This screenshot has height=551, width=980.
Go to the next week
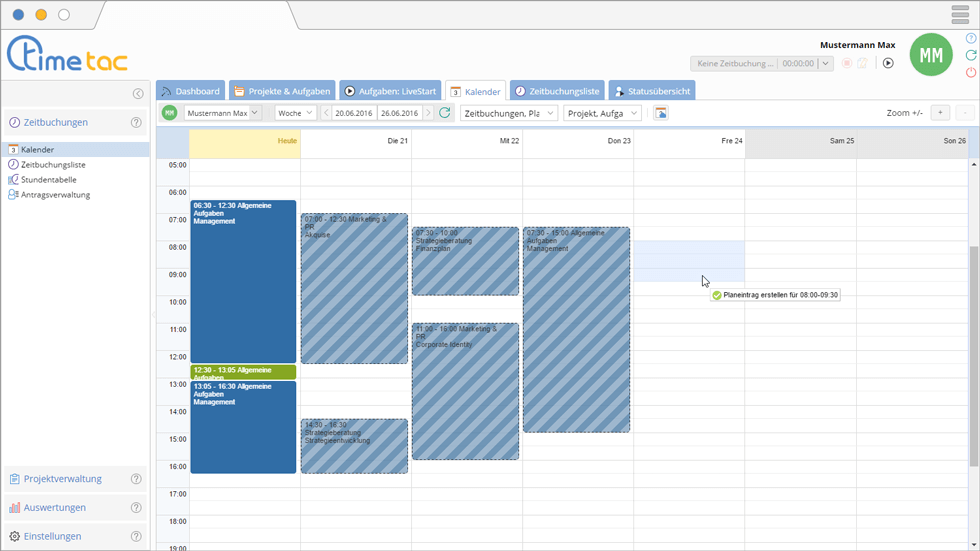point(428,113)
